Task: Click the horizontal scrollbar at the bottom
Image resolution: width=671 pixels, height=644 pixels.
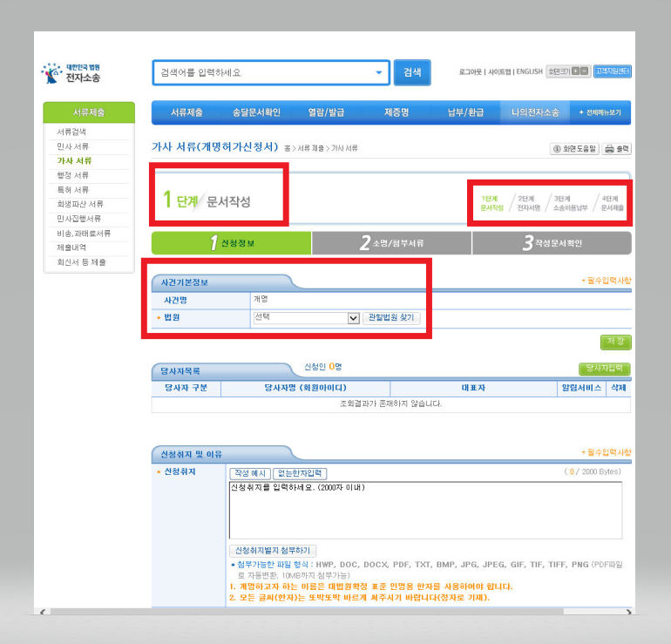Action: 306,612
